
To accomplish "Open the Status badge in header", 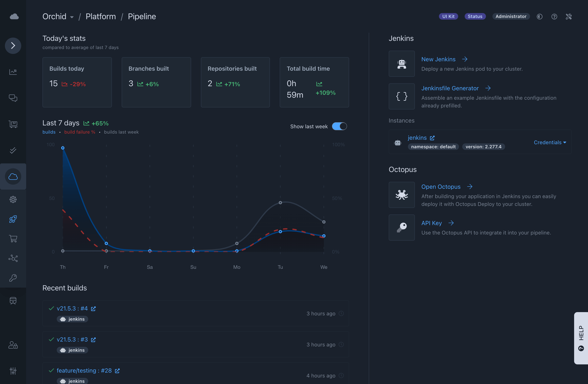I will coord(475,17).
